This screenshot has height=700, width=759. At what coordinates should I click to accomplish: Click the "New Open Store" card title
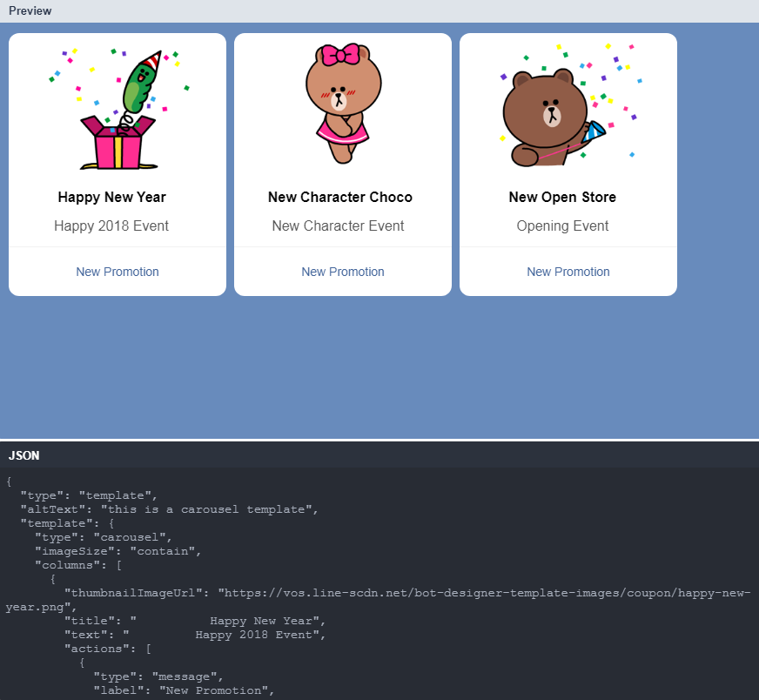pos(562,197)
